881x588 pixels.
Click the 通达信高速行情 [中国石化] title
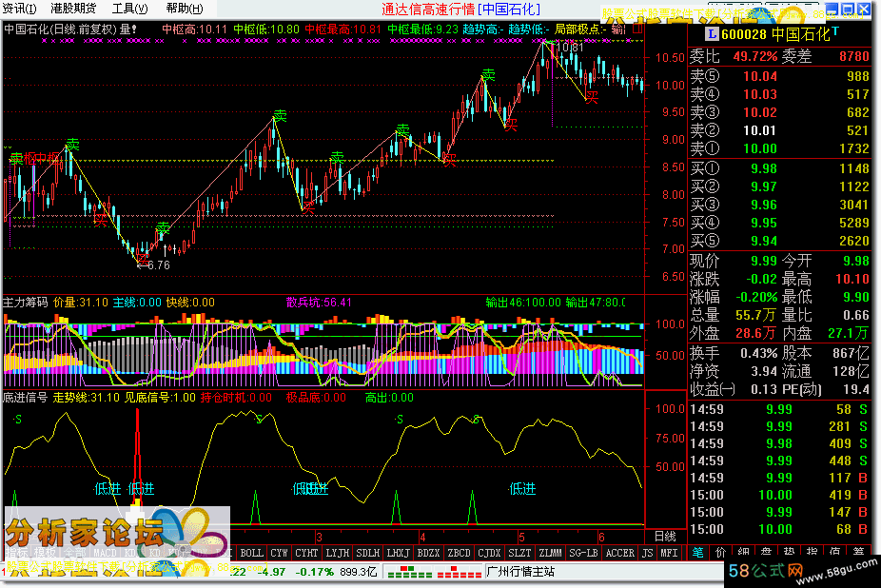click(x=460, y=9)
